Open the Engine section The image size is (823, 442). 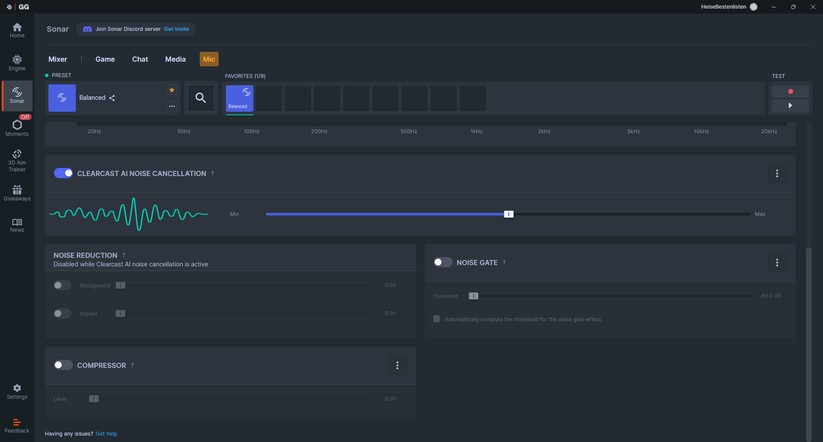[x=17, y=62]
